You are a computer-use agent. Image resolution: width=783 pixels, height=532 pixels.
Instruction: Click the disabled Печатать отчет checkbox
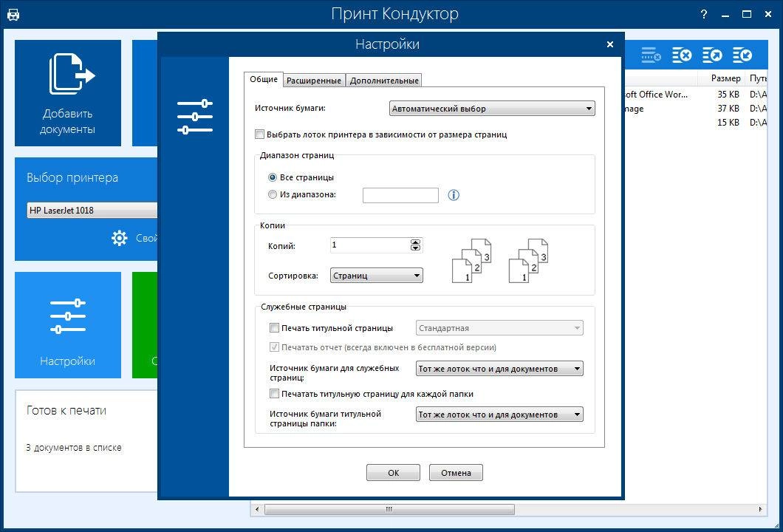click(274, 347)
